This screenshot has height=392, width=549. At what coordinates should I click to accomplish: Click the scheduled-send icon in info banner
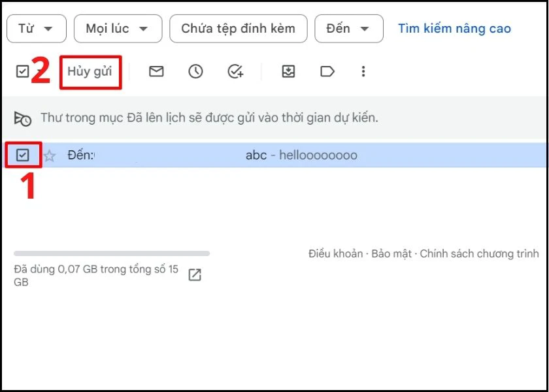coord(23,119)
